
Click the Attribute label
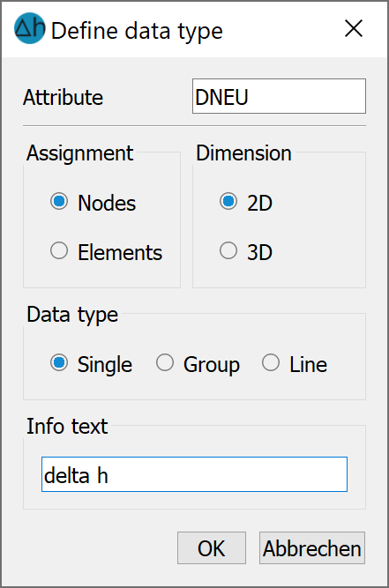point(63,98)
